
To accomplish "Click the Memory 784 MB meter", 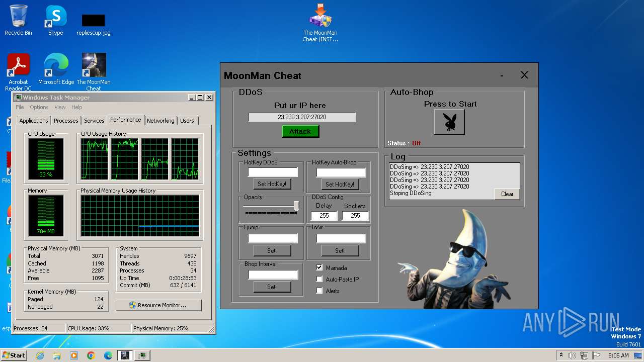I will pyautogui.click(x=46, y=215).
